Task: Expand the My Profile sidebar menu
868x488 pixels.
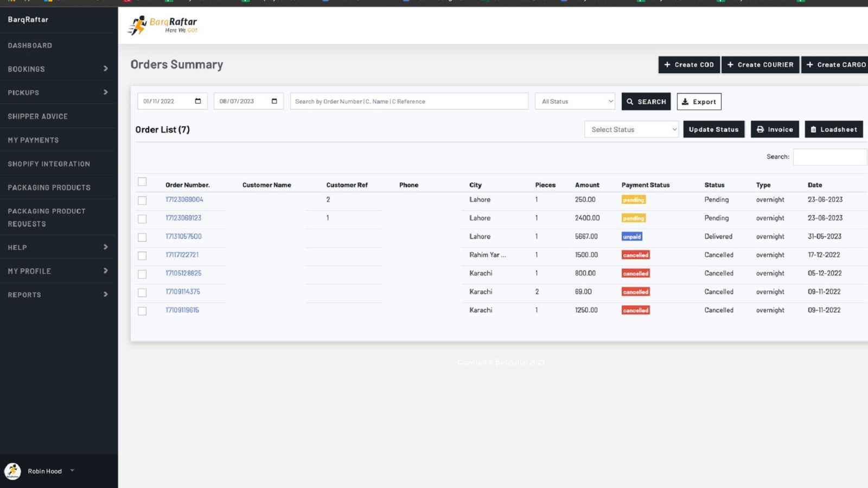Action: click(59, 271)
